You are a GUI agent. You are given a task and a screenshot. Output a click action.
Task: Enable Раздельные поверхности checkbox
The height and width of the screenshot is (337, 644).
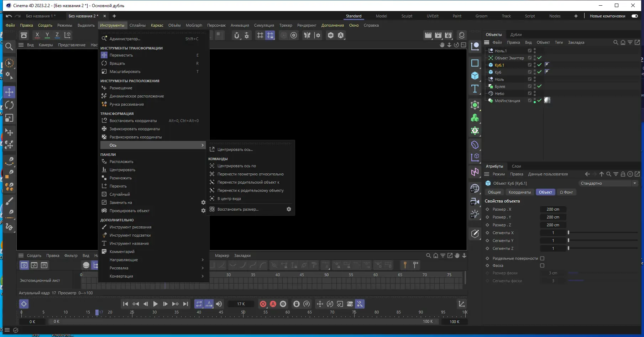point(542,258)
